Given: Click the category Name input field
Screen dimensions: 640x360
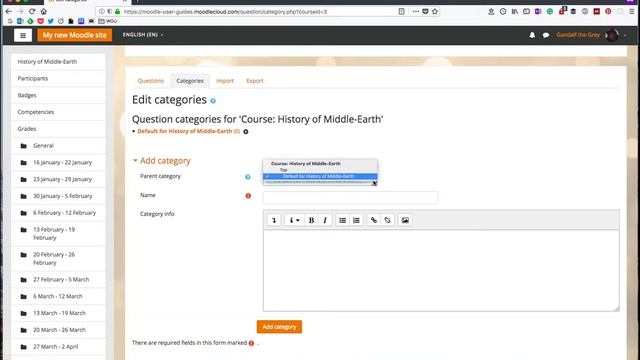Looking at the screenshot, I should coord(350,198).
